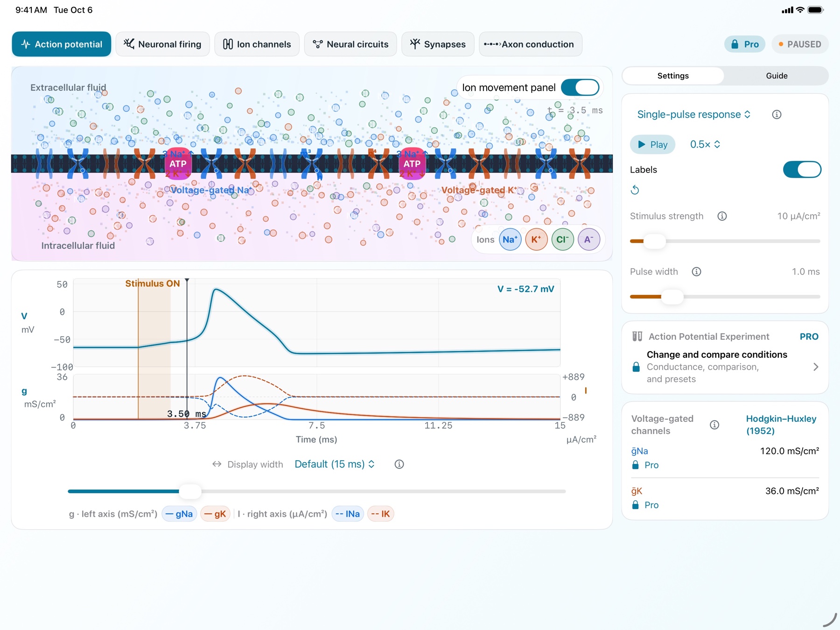
Task: Toggle the Labels switch
Action: 802,169
